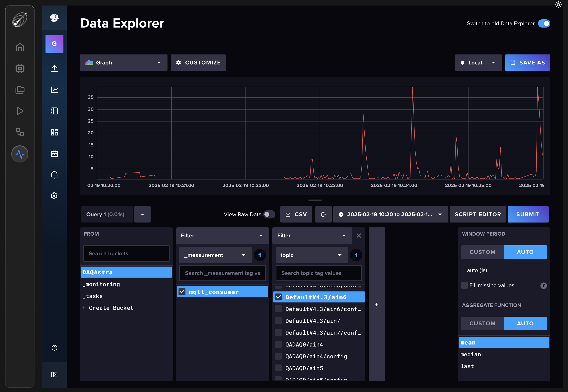Open Tasks calendar icon in sidebar
Viewport: 568px width, 392px height.
click(54, 154)
